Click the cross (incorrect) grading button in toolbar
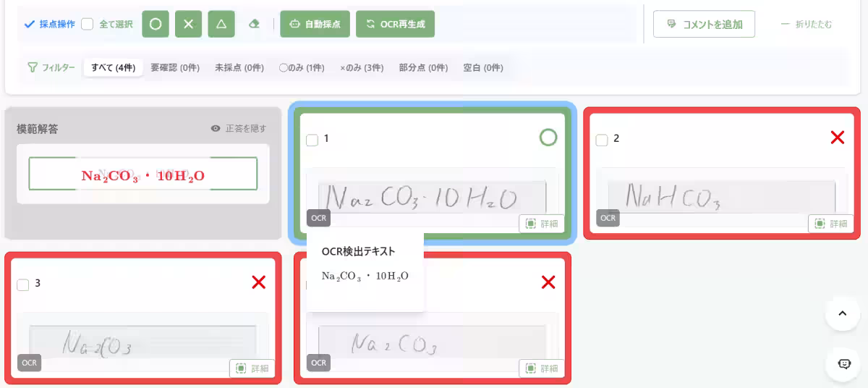868x388 pixels. click(x=189, y=24)
